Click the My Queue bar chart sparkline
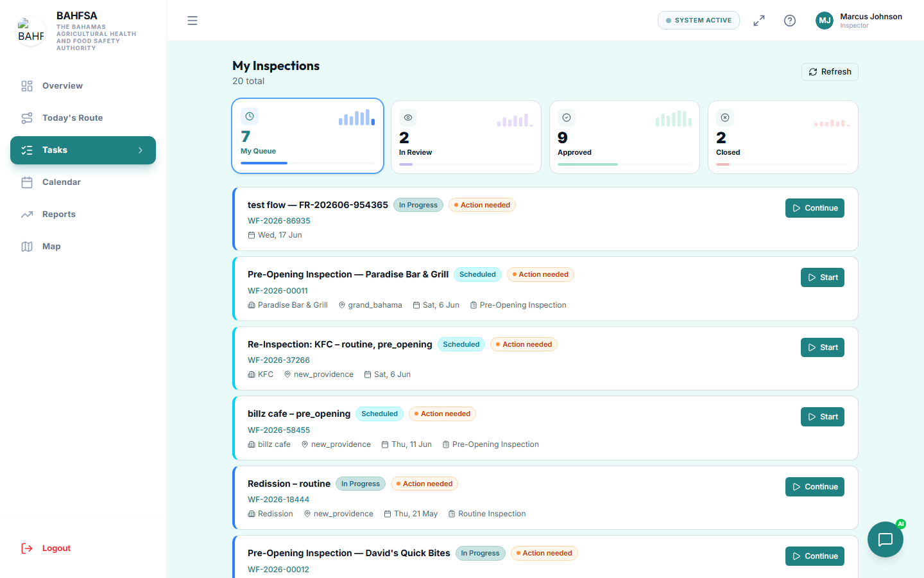This screenshot has width=924, height=578. tap(357, 117)
